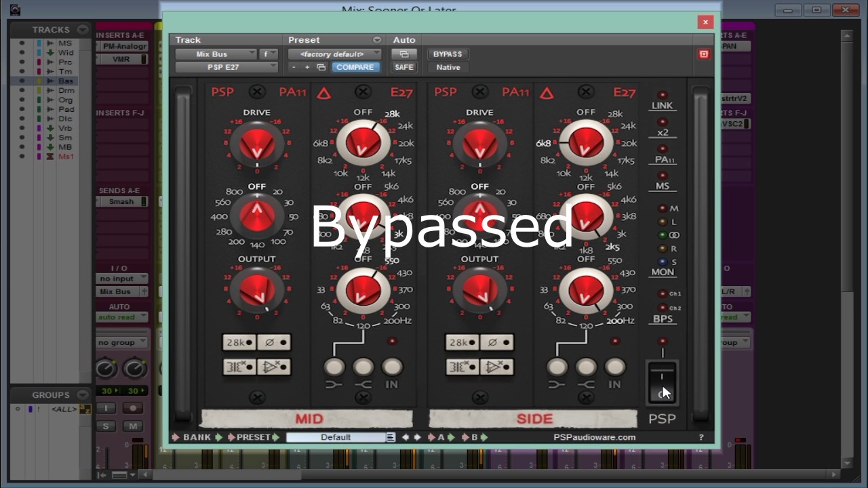Toggle the MID amplifier bypass button

[274, 367]
